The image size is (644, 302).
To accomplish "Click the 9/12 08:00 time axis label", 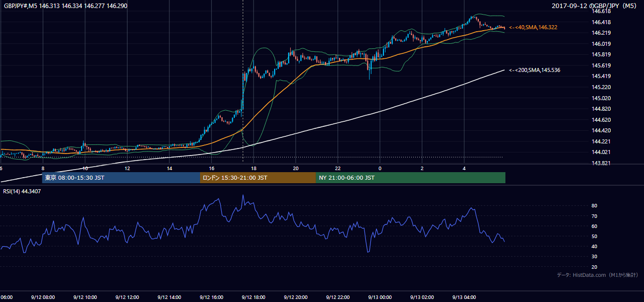I will [43, 297].
